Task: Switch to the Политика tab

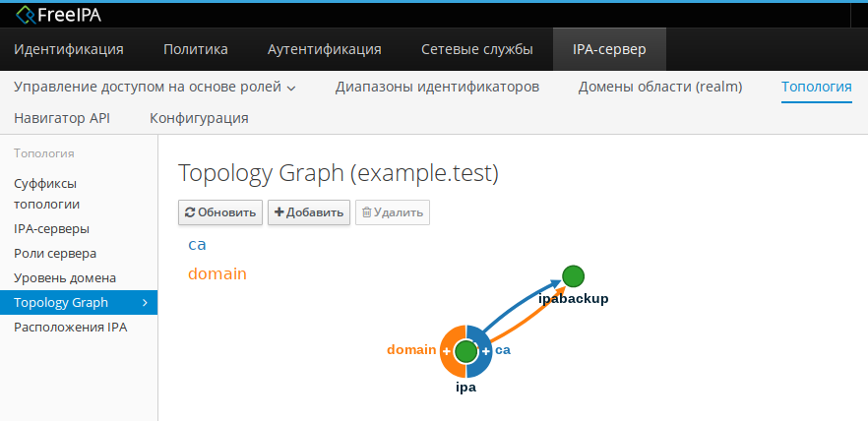Action: tap(196, 49)
